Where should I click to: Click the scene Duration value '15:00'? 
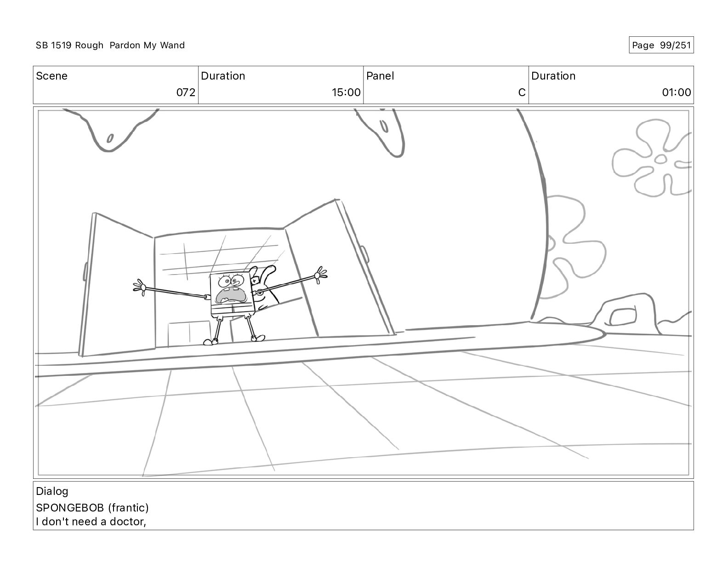[346, 92]
